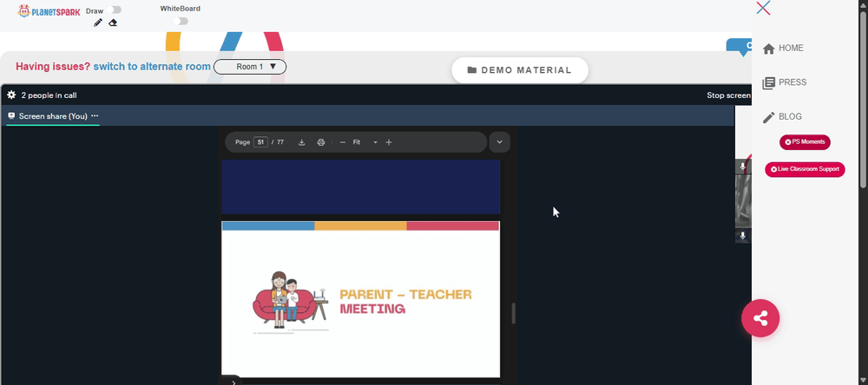The image size is (868, 385).
Task: Open the Fit zoom dropdown
Action: 365,142
